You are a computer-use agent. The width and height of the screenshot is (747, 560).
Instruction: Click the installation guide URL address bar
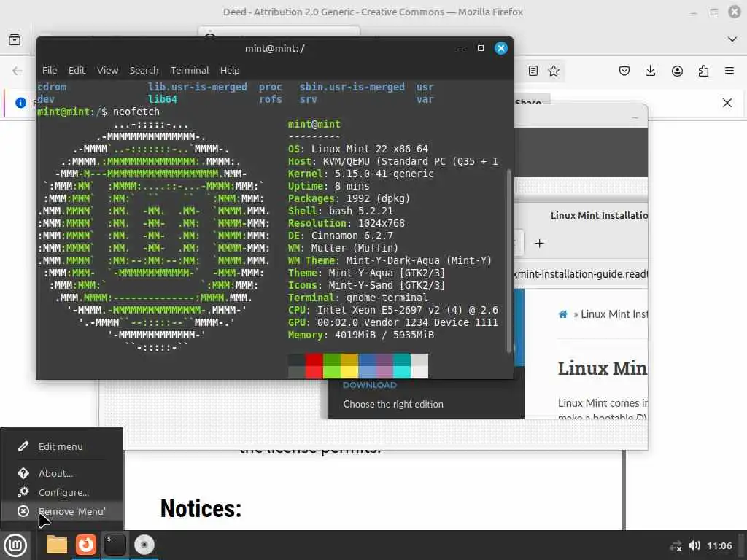[581, 274]
